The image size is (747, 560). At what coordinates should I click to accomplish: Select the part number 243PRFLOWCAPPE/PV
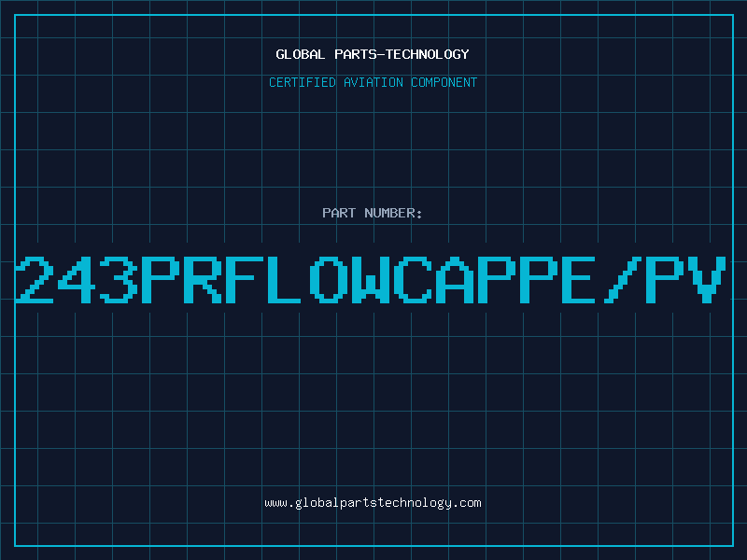click(x=371, y=279)
